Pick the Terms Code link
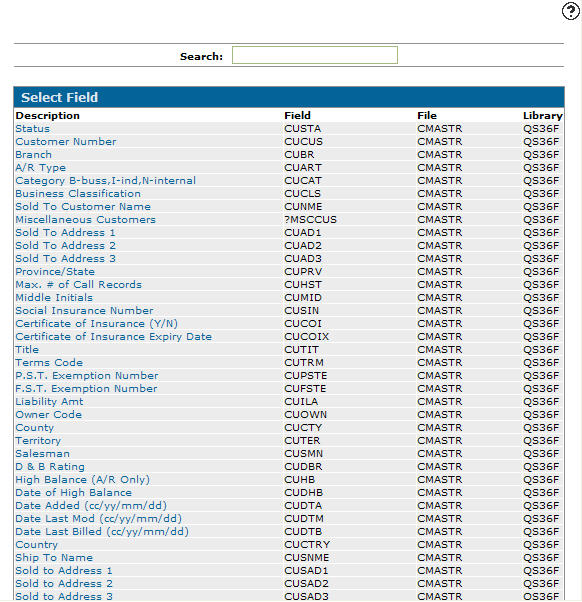 (x=49, y=363)
